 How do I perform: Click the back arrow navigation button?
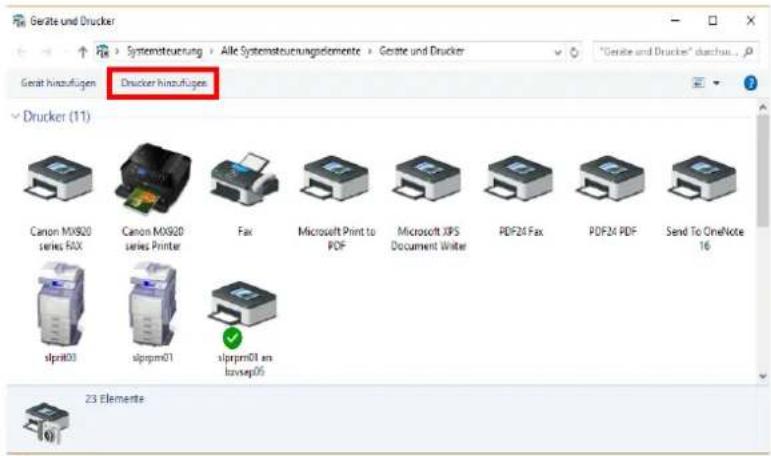pos(21,52)
